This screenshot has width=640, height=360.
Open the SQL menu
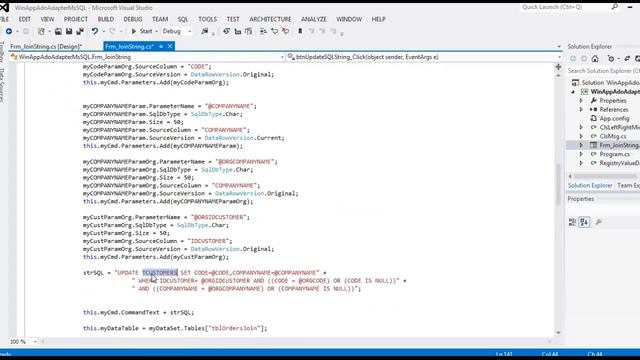click(x=183, y=19)
